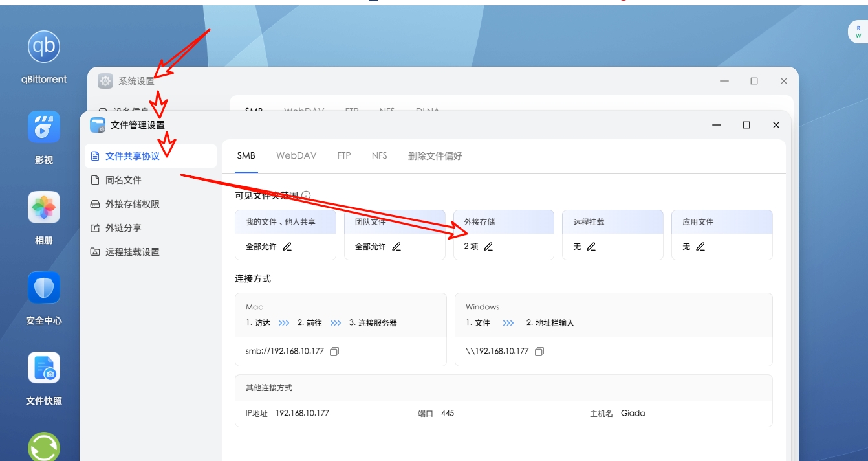Click the 远程挂载 card header
868x461 pixels.
pos(613,221)
